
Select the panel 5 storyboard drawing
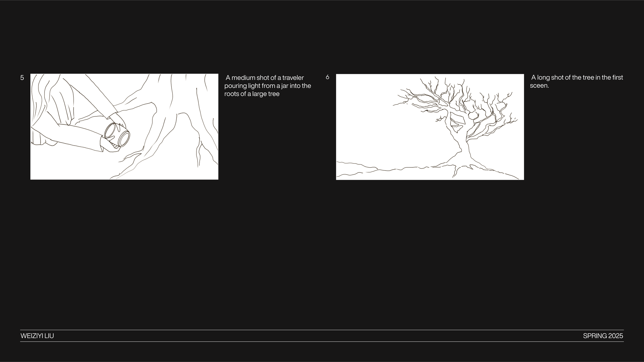click(124, 126)
